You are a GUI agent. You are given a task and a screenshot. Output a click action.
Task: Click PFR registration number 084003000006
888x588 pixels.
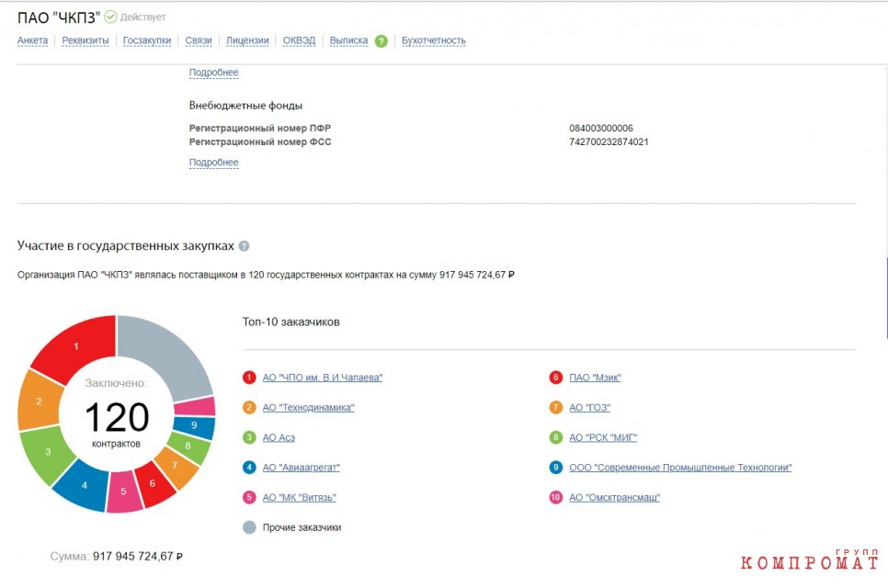click(601, 129)
